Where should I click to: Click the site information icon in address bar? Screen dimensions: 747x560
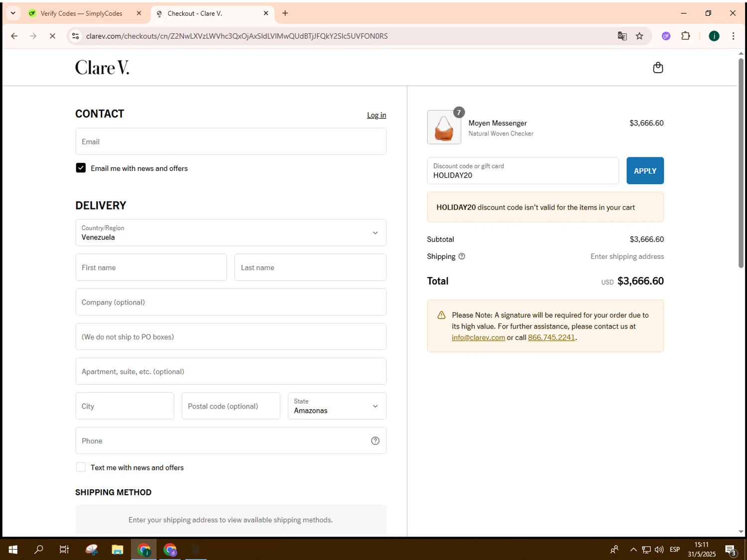click(x=75, y=36)
